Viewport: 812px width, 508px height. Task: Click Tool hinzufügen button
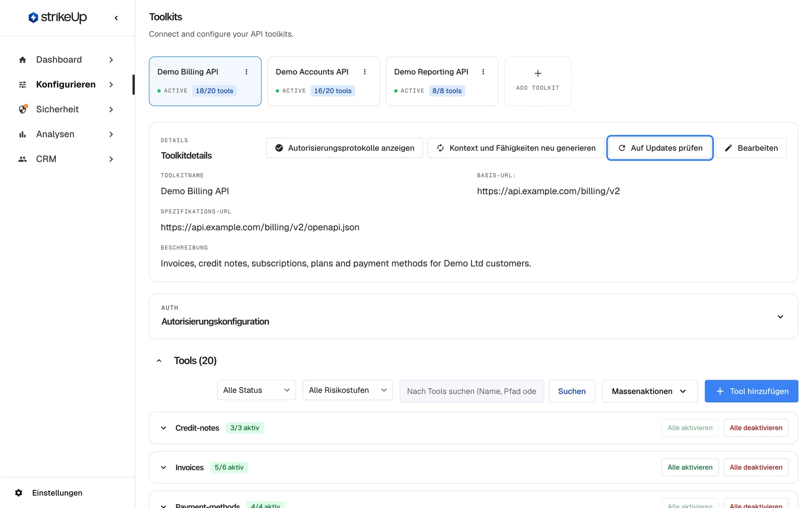[x=752, y=391]
